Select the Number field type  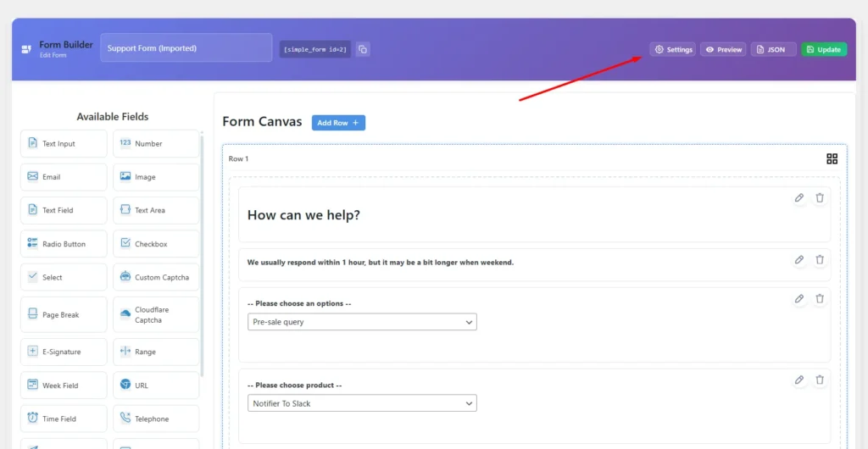click(x=156, y=144)
